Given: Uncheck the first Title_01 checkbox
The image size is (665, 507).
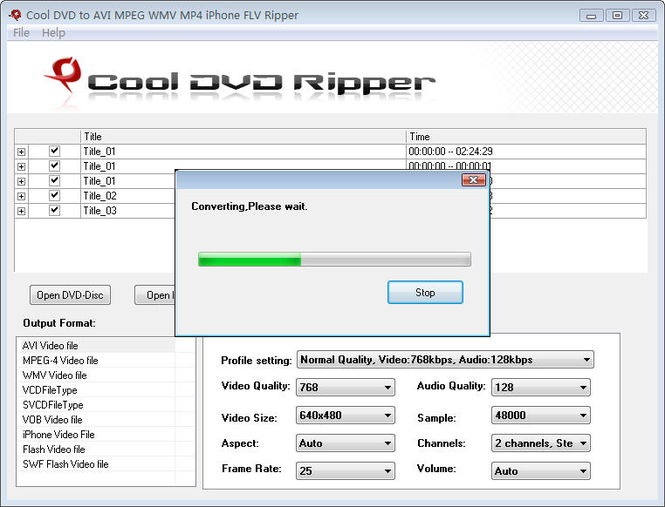Looking at the screenshot, I should tap(54, 151).
